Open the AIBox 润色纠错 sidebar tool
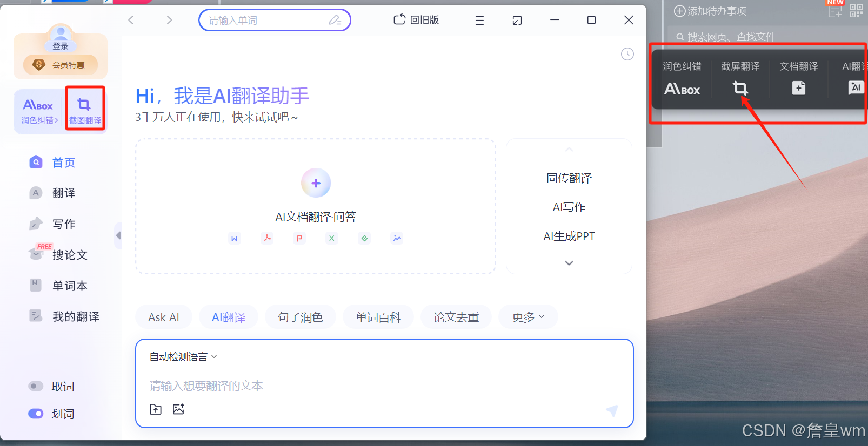The image size is (868, 446). [39, 111]
